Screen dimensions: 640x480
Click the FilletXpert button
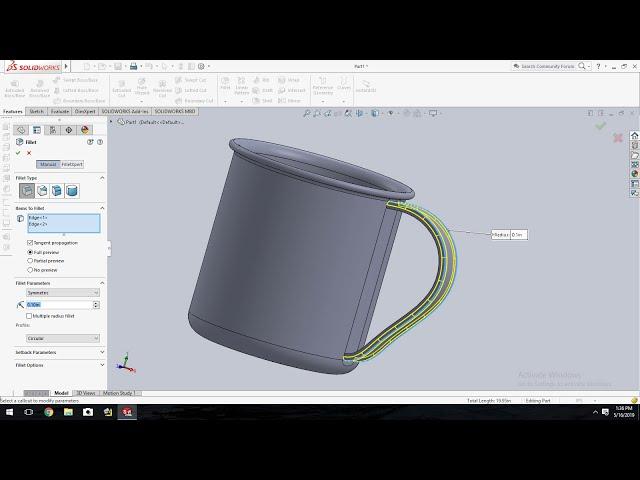72,164
